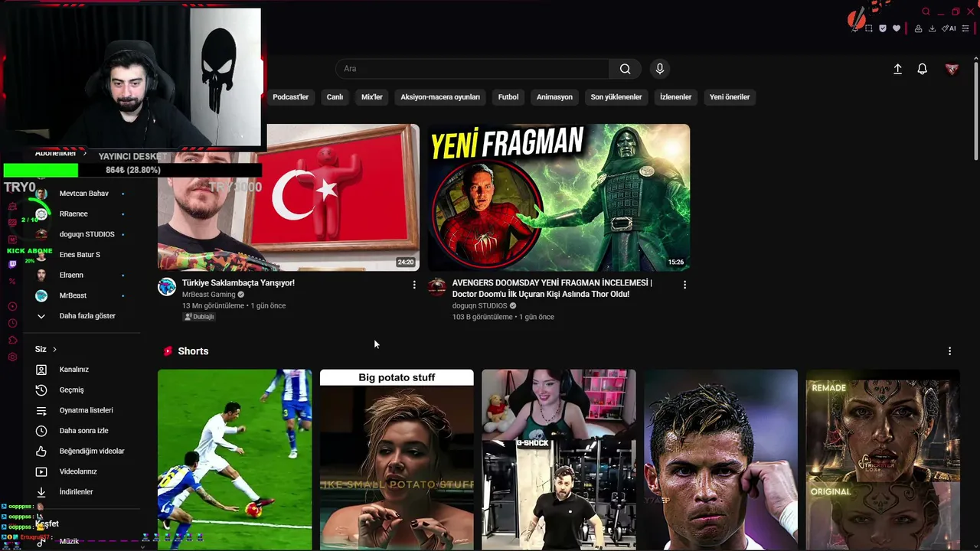Click MrBeast Gaming channel avatar beside video
The height and width of the screenshot is (551, 980).
(x=167, y=287)
